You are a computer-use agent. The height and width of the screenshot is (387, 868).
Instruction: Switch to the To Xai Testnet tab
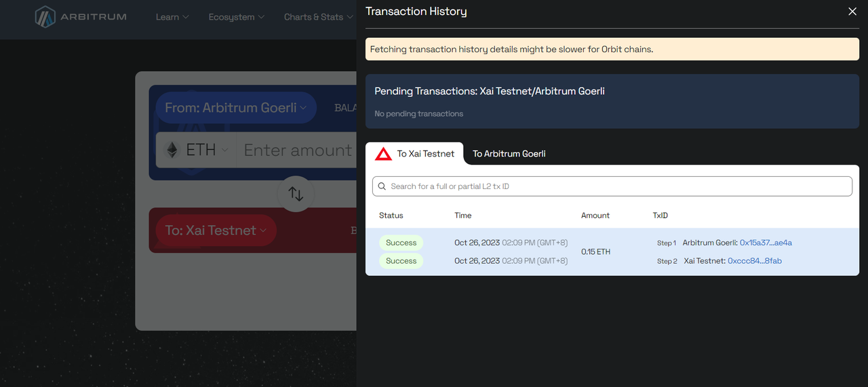click(414, 154)
